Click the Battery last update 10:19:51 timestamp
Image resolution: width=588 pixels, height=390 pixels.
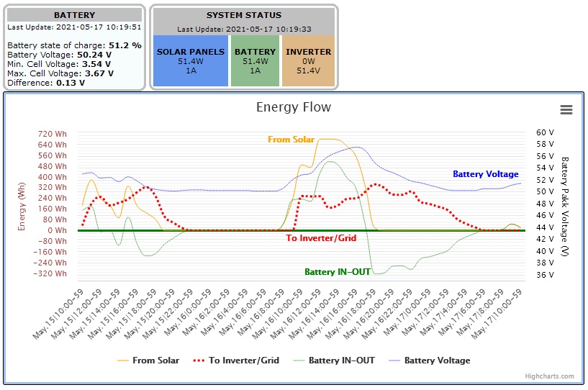pyautogui.click(x=99, y=27)
